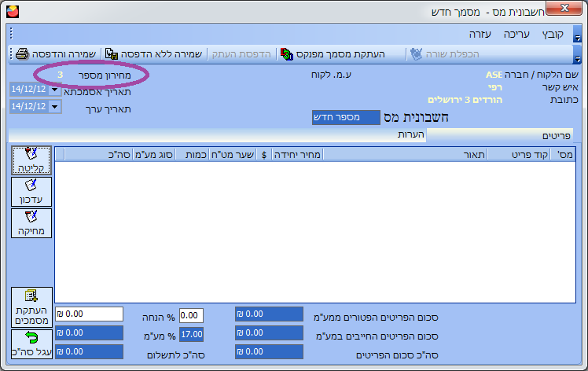
Task: Click the שמירה והדפסה toolbar label
Action: pos(64,54)
